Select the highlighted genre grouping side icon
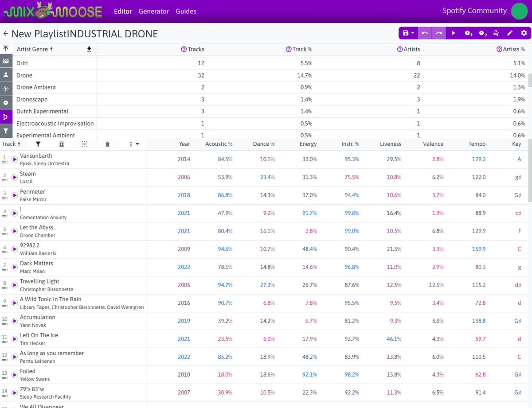The height and width of the screenshot is (408, 532). tap(6, 117)
